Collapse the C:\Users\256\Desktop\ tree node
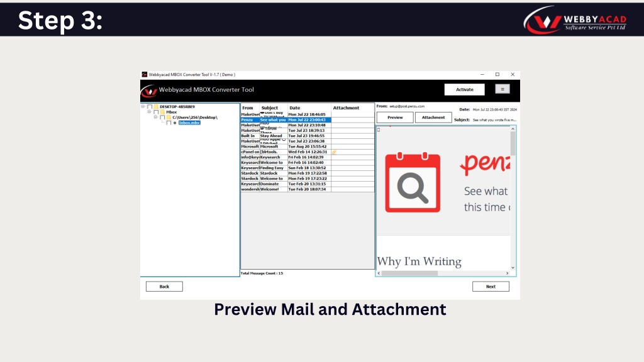 [x=156, y=118]
